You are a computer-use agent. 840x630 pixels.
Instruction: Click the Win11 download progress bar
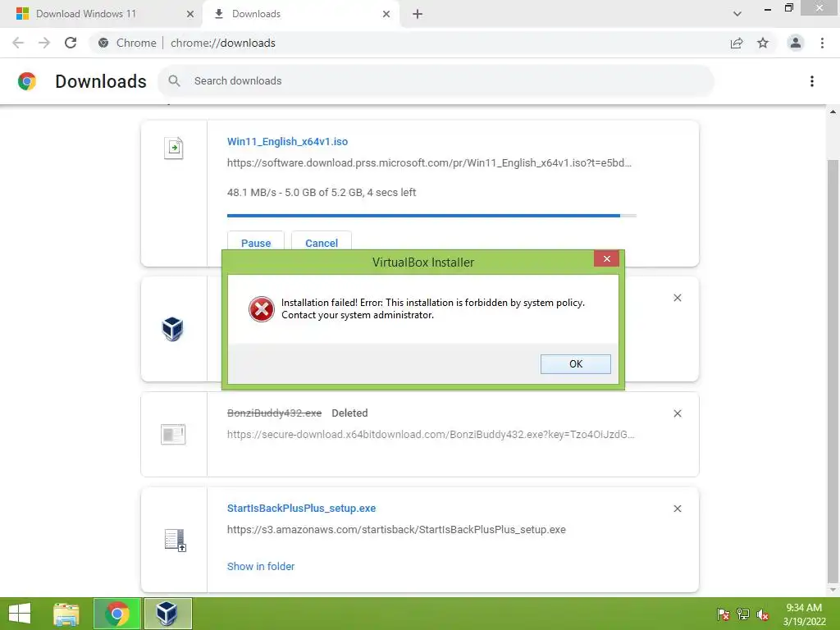[x=431, y=216]
